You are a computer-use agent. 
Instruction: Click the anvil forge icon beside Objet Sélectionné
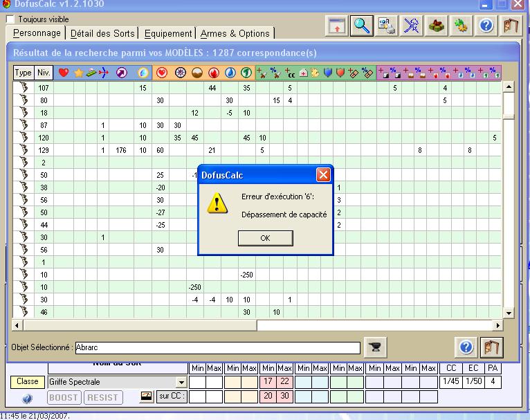coord(375,347)
